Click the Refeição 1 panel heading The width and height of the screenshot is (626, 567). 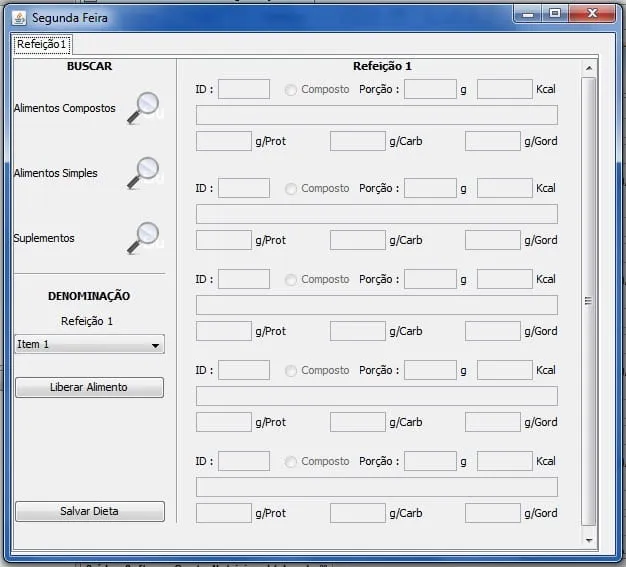382,66
